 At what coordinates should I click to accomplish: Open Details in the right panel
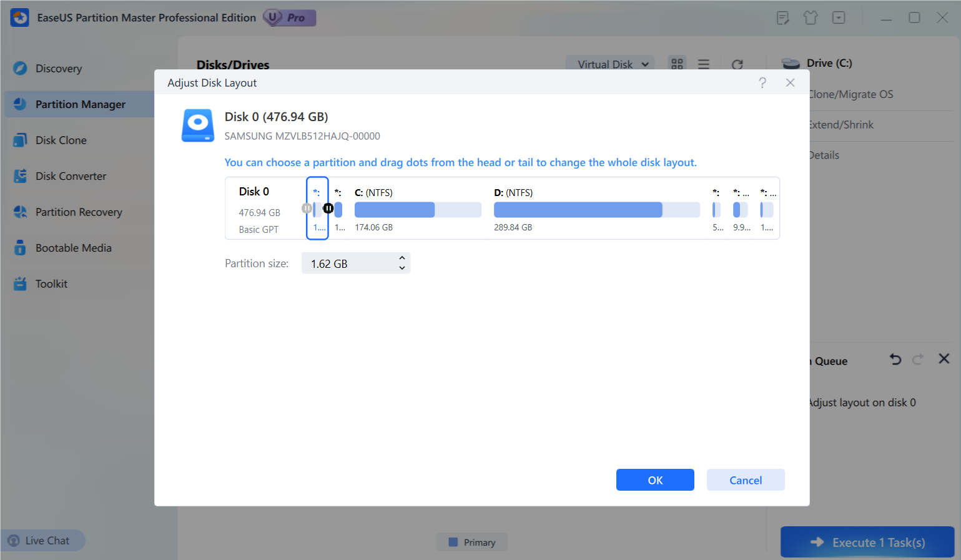(x=824, y=155)
